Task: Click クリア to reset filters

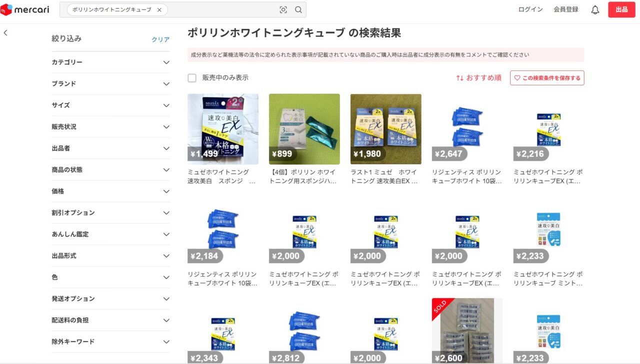Action: (x=160, y=39)
